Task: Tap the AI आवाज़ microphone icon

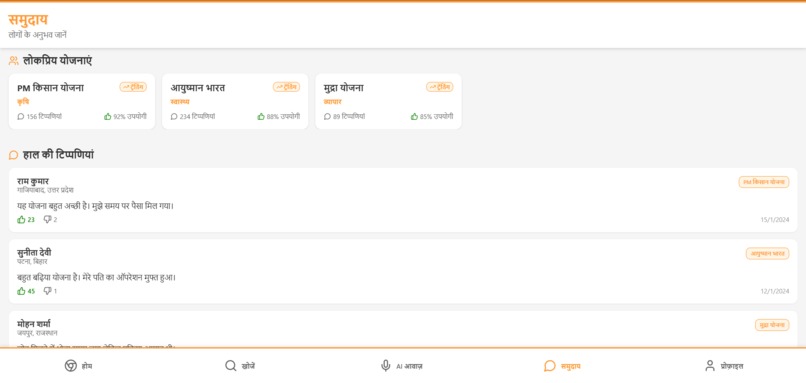Action: 386,366
